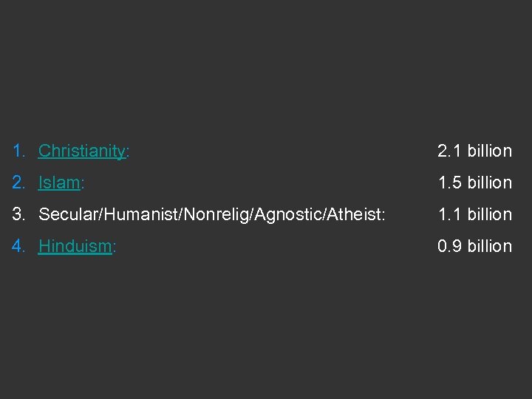
Task: Click the 0.9 billion value
Action: pyautogui.click(x=474, y=246)
